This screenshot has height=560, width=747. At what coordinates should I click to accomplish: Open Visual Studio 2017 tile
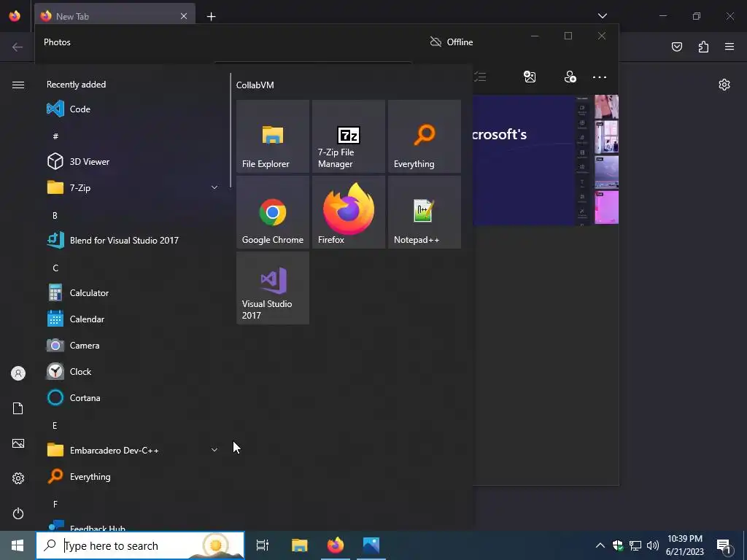click(x=273, y=287)
